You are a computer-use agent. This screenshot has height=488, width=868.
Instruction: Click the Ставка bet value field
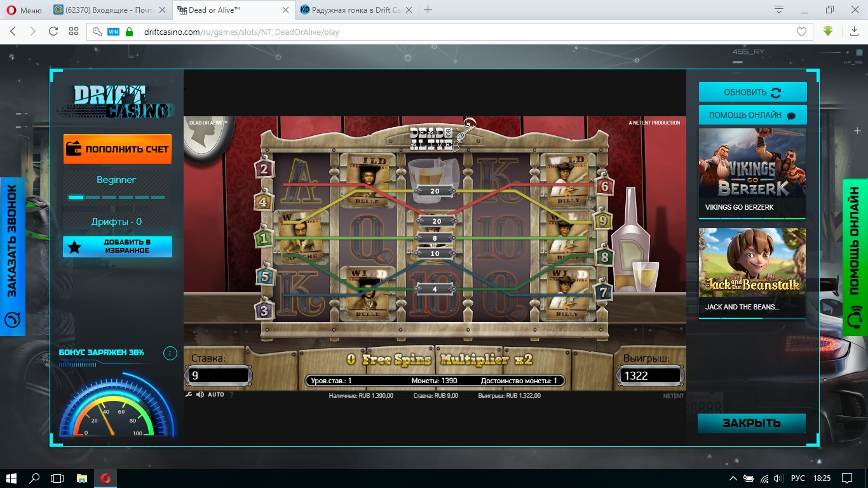[218, 376]
